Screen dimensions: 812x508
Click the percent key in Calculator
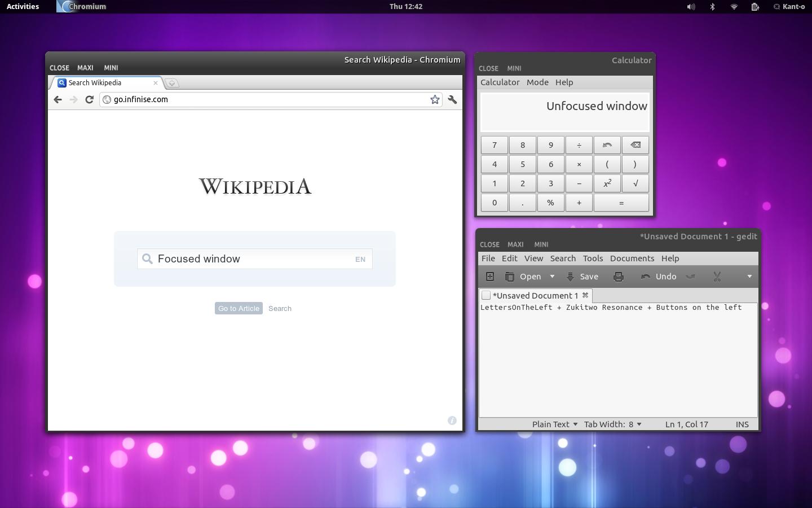tap(551, 203)
